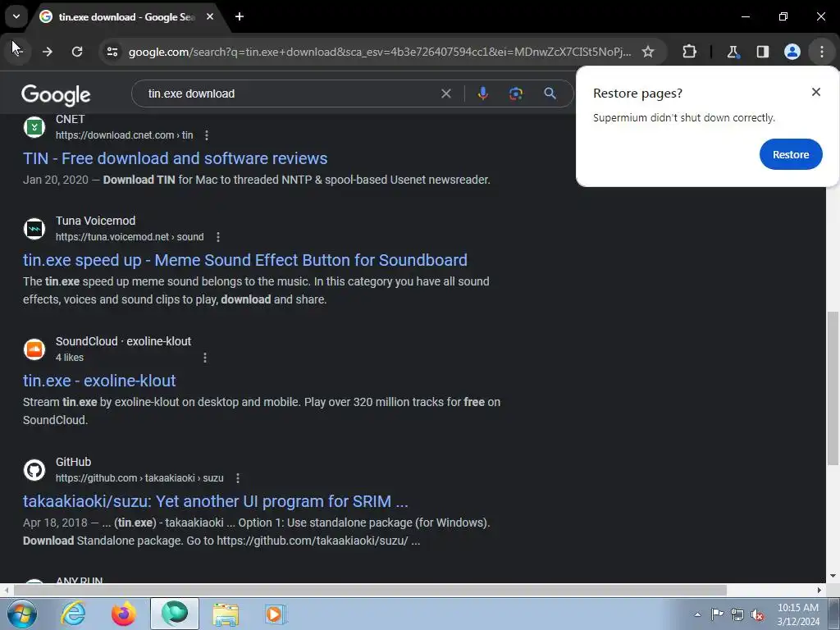Image resolution: width=840 pixels, height=630 pixels.
Task: Click the horizontal scrollbar thumb
Action: point(370,591)
